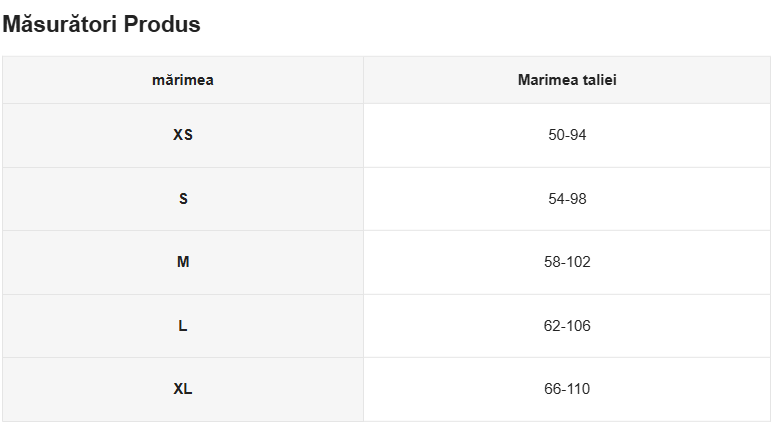Click the number 106 in L row
The width and height of the screenshot is (772, 423).
point(578,326)
